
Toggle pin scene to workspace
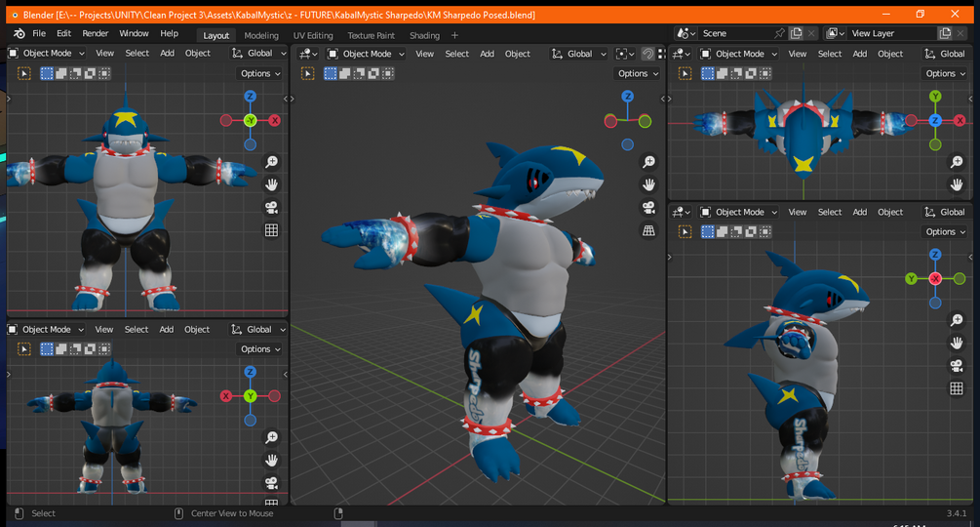pyautogui.click(x=779, y=33)
